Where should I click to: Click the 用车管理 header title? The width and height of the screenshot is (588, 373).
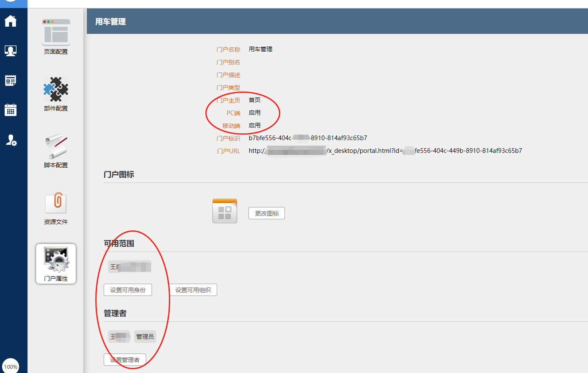(x=110, y=22)
